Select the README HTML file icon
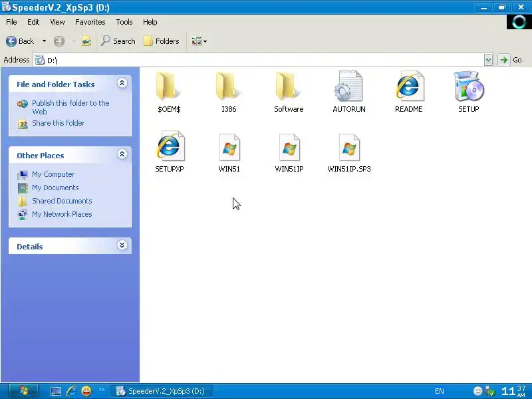Image resolution: width=532 pixels, height=399 pixels. click(409, 87)
